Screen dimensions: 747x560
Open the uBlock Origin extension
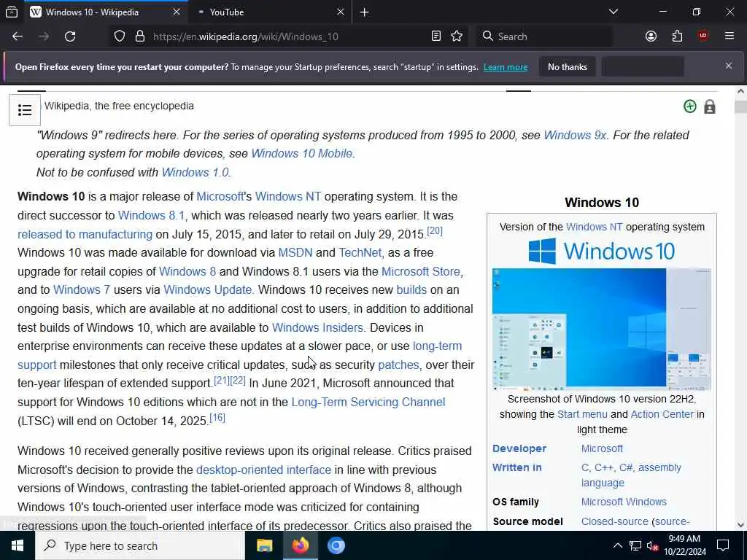[x=703, y=36]
